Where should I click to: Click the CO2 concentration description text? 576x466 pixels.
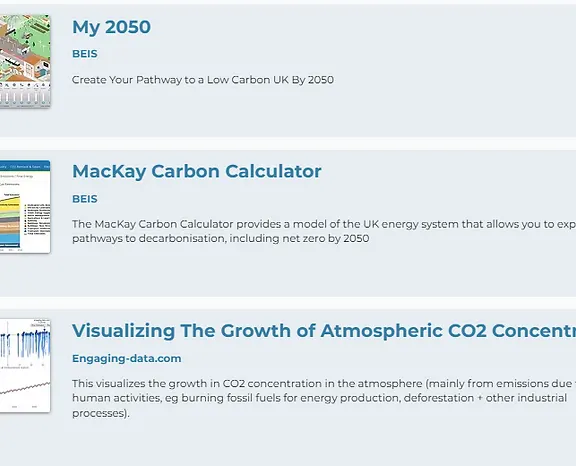(324, 398)
